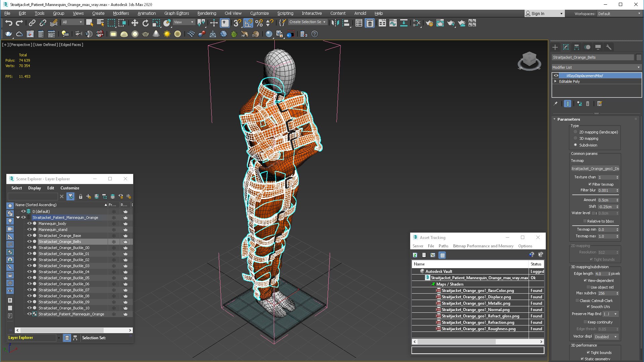Open the Workspaces Default dropdown
This screenshot has width=644, height=362.
[619, 14]
